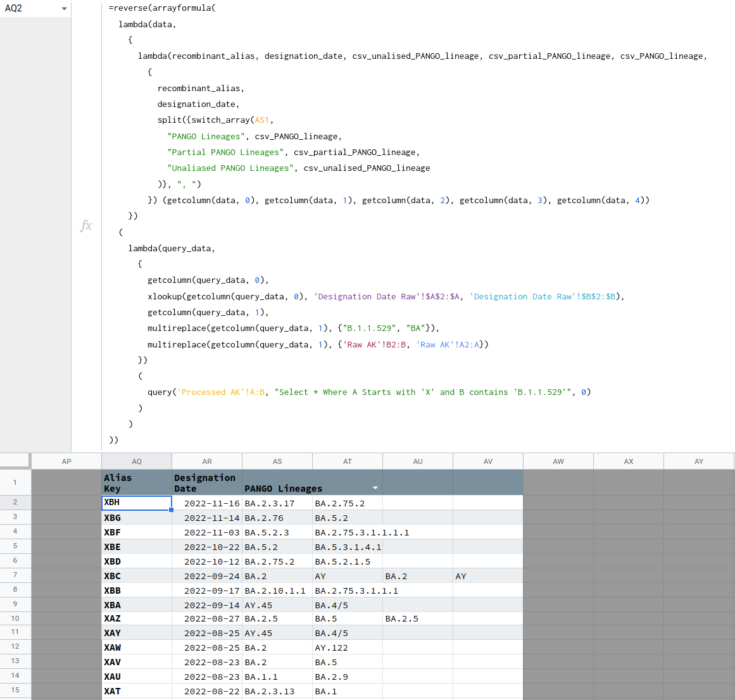This screenshot has width=735, height=700.
Task: Select cell containing XAU
Action: [x=137, y=677]
